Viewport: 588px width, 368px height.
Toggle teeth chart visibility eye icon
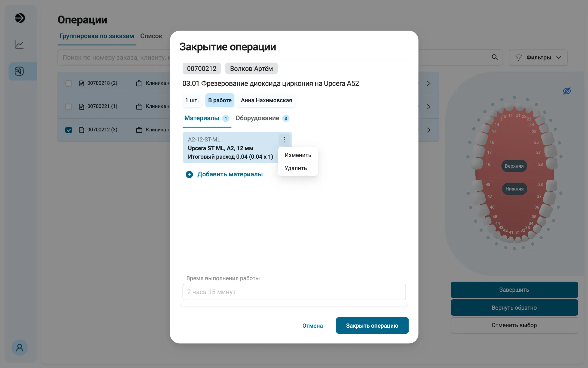tap(567, 91)
